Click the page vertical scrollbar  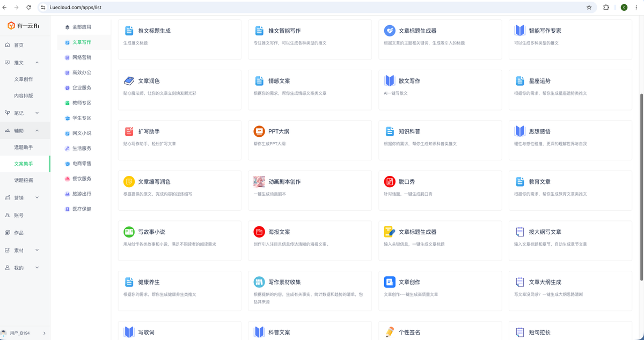641,186
